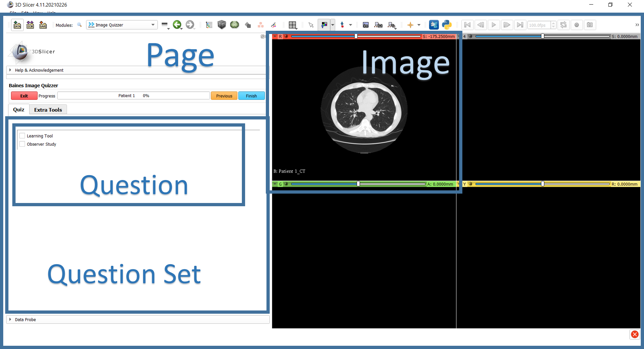The width and height of the screenshot is (644, 349).
Task: Expand the Help & Acknowledgement section
Action: tap(39, 70)
